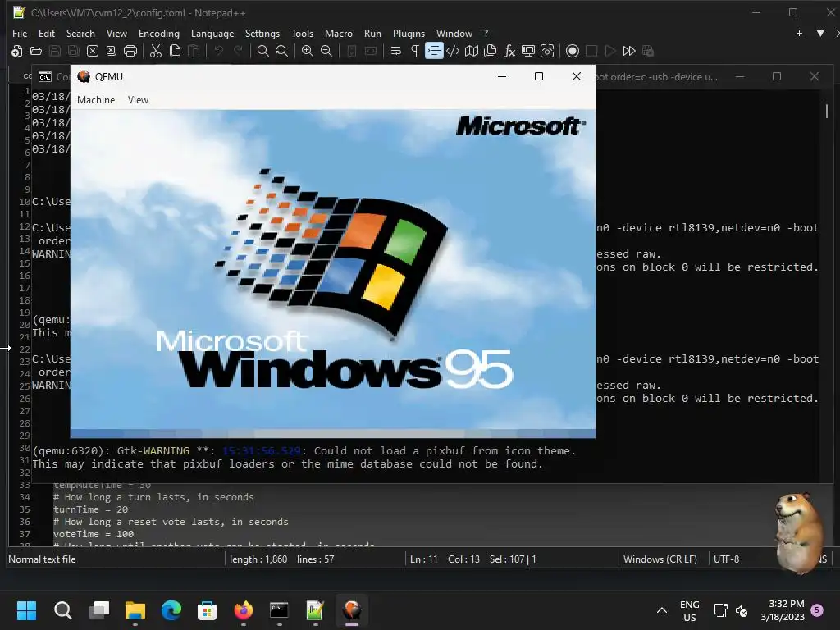Toggle Show All Characters pilcrow icon
The height and width of the screenshot is (630, 840).
click(414, 51)
